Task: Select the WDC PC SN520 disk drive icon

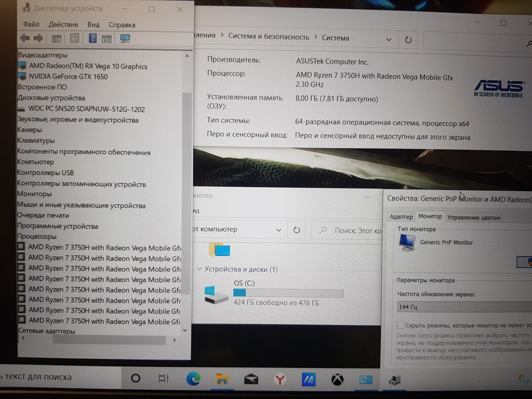Action: tap(21, 109)
